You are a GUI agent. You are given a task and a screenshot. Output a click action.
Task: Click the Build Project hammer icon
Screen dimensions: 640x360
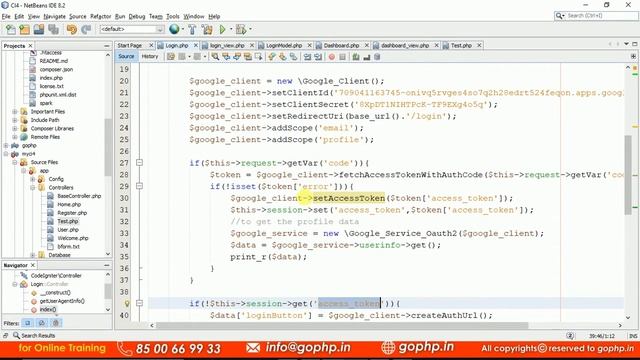[192, 29]
